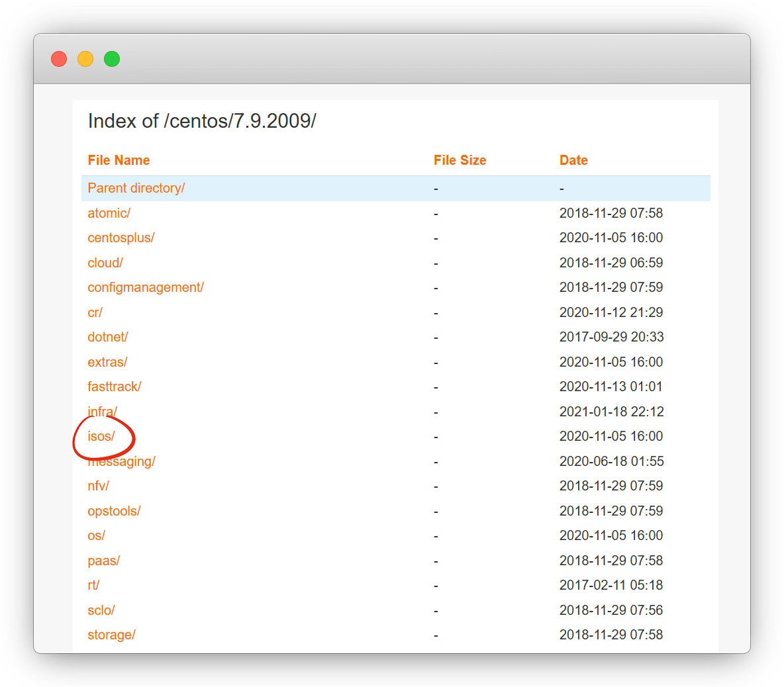Viewport: 784px width, 687px height.
Task: Enter the os/ directory
Action: pos(96,535)
